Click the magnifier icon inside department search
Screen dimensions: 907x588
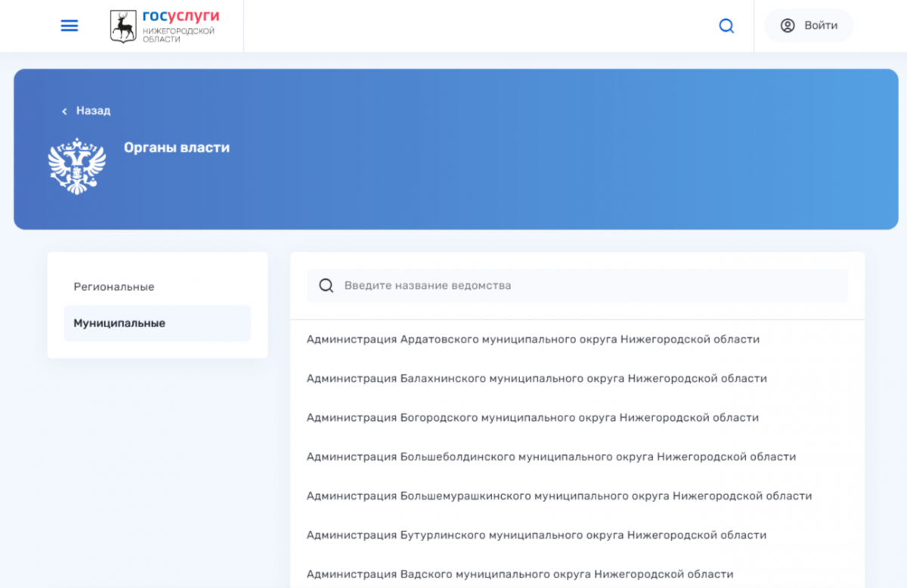coord(327,286)
